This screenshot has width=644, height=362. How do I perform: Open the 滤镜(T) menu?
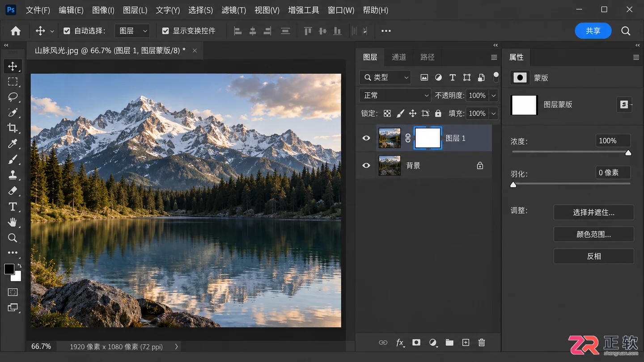[234, 10]
